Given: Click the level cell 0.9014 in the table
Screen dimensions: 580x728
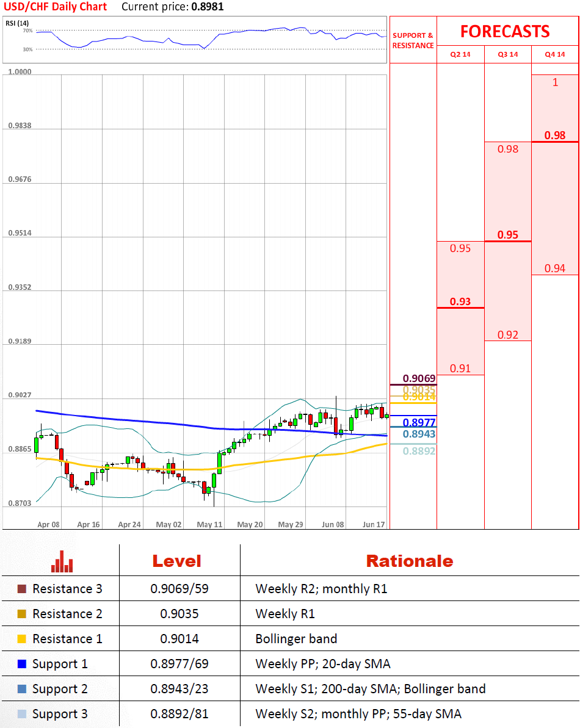Looking at the screenshot, I should click(179, 639).
